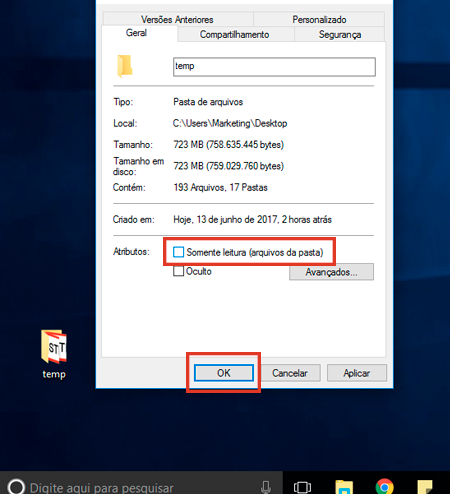
Task: Select the Geral tab
Action: (x=136, y=33)
